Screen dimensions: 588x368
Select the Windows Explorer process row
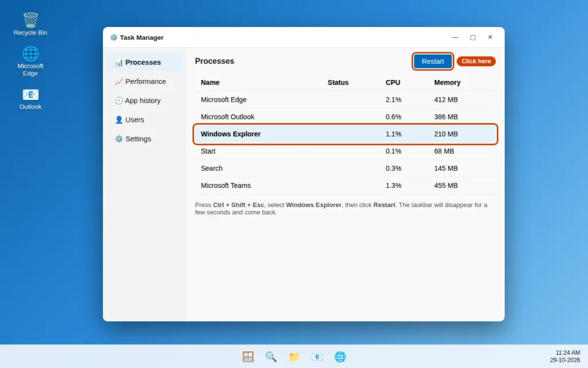[345, 134]
